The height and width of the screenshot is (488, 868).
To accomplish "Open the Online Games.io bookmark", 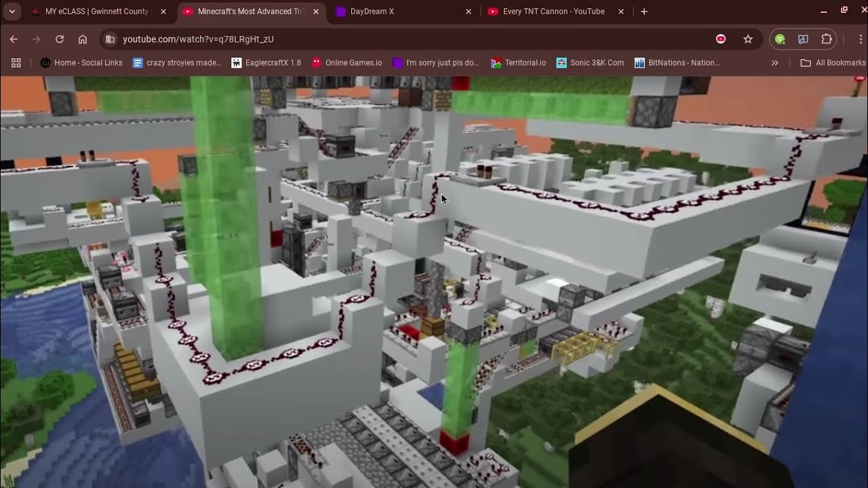I will click(x=347, y=63).
